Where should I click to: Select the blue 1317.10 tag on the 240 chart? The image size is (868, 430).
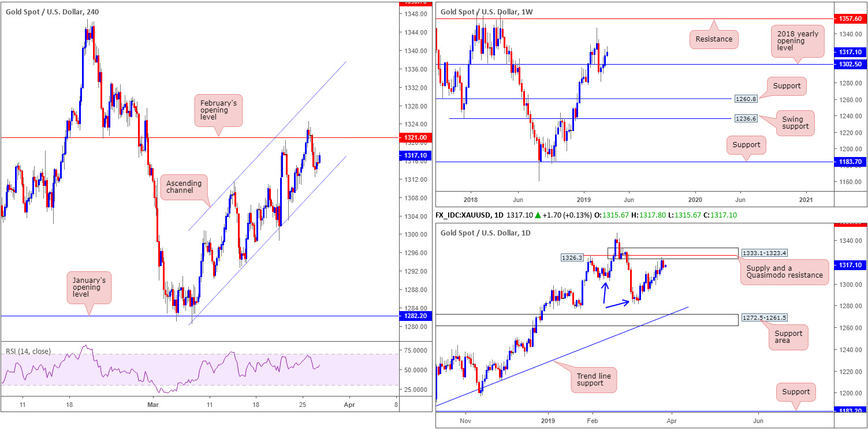[x=415, y=156]
